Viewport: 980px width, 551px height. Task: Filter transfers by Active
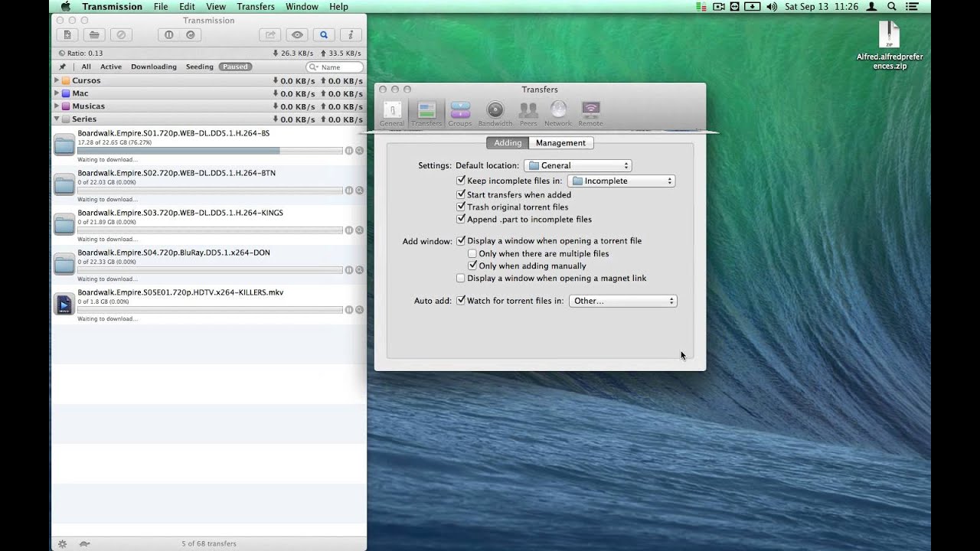click(111, 67)
